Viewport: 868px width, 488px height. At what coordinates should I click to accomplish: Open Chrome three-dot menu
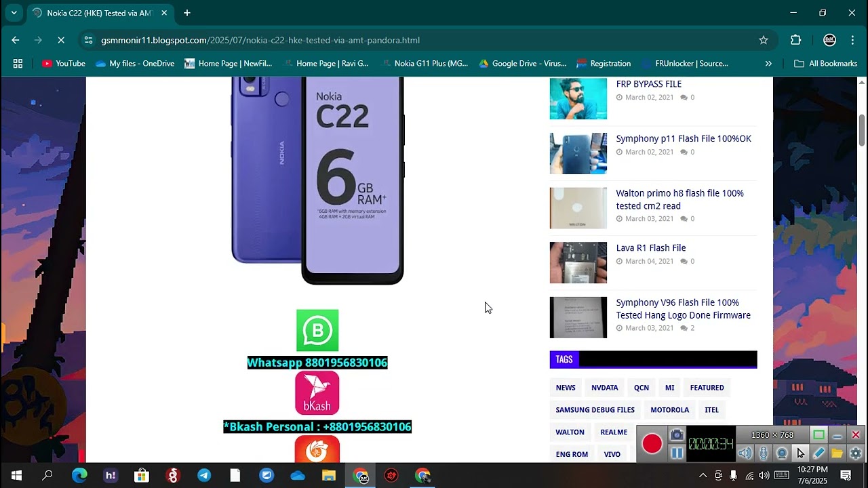point(853,40)
